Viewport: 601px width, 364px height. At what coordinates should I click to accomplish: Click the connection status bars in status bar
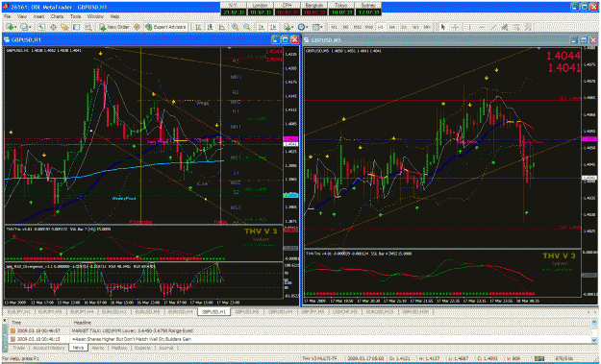point(539,358)
